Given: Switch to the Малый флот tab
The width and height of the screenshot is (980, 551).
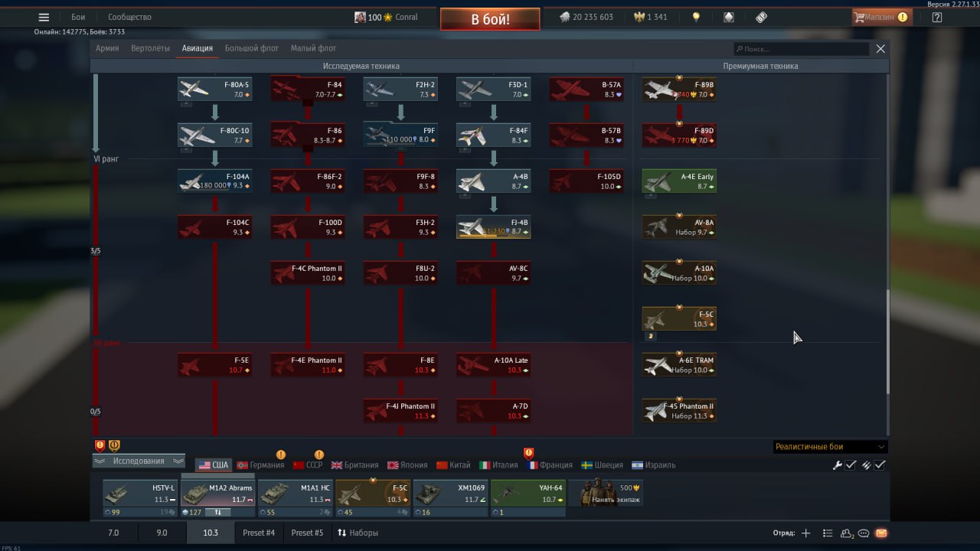Looking at the screenshot, I should point(313,48).
